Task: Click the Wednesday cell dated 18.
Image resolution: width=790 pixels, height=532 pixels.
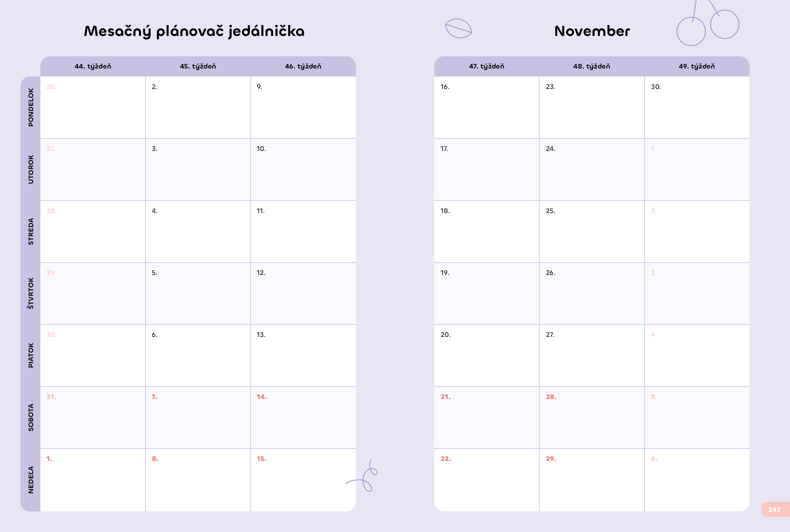Action: pos(486,231)
